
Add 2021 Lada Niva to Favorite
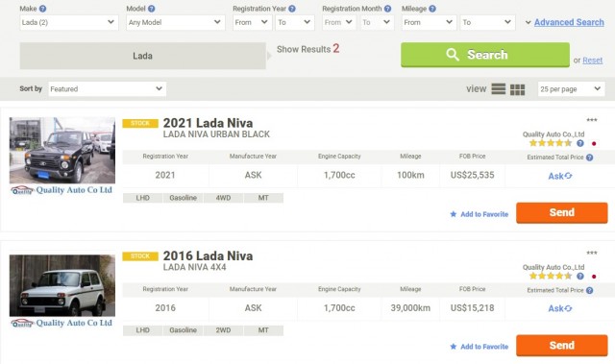coord(479,214)
